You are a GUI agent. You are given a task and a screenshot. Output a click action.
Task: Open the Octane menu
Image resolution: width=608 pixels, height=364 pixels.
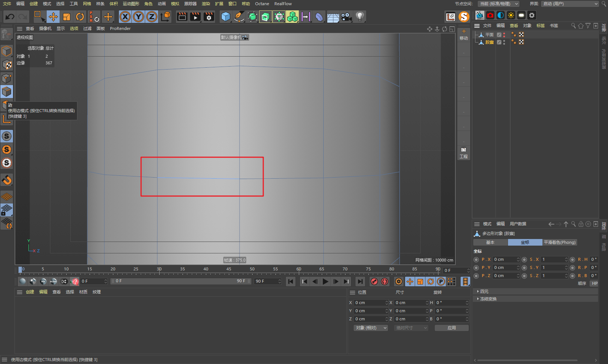(x=262, y=4)
